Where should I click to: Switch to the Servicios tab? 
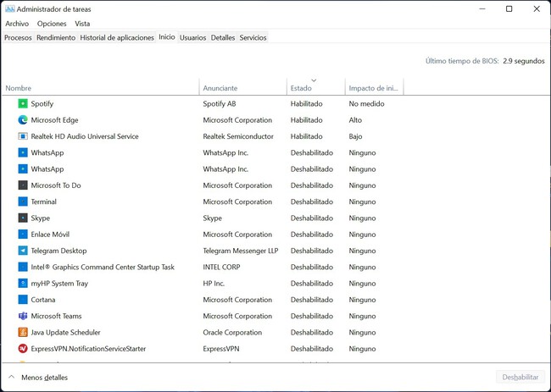253,37
